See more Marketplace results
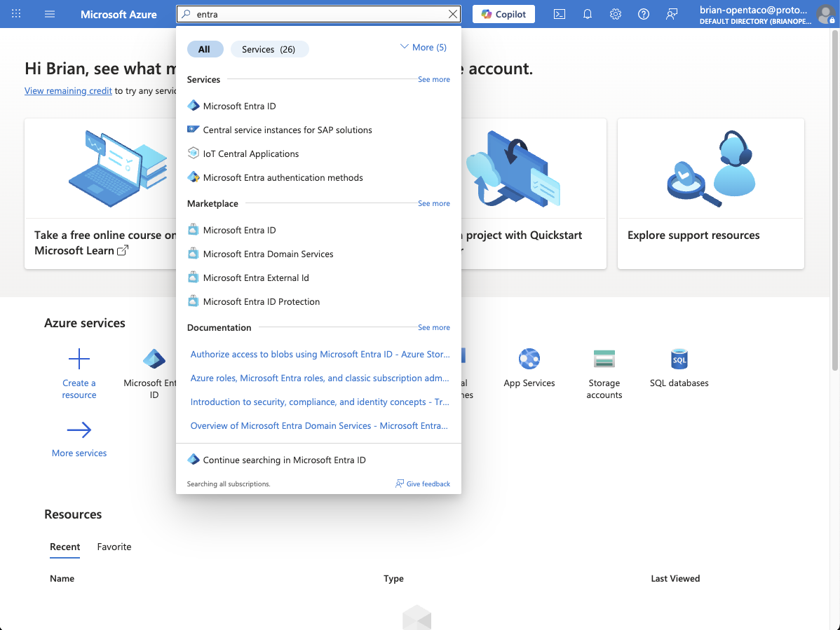The height and width of the screenshot is (630, 840). 434,203
